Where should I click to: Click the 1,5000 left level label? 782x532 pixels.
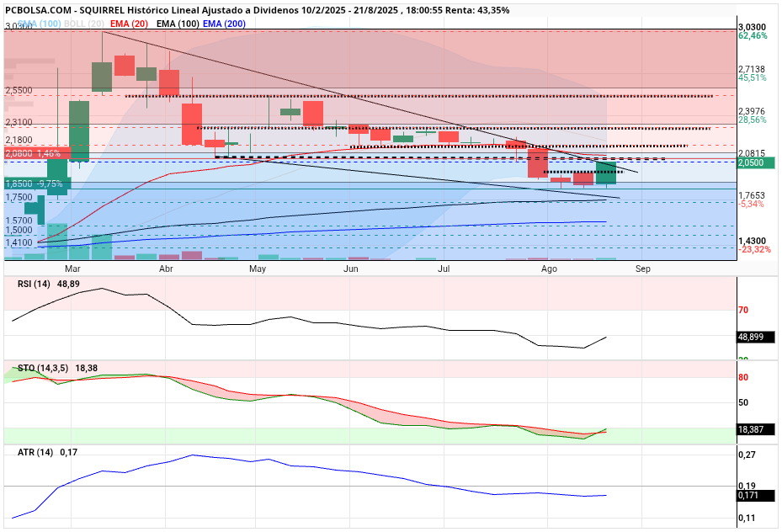pos(19,231)
